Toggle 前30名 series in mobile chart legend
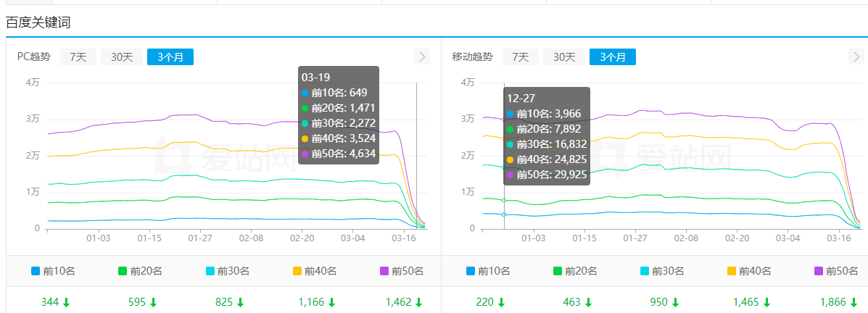 [663, 271]
